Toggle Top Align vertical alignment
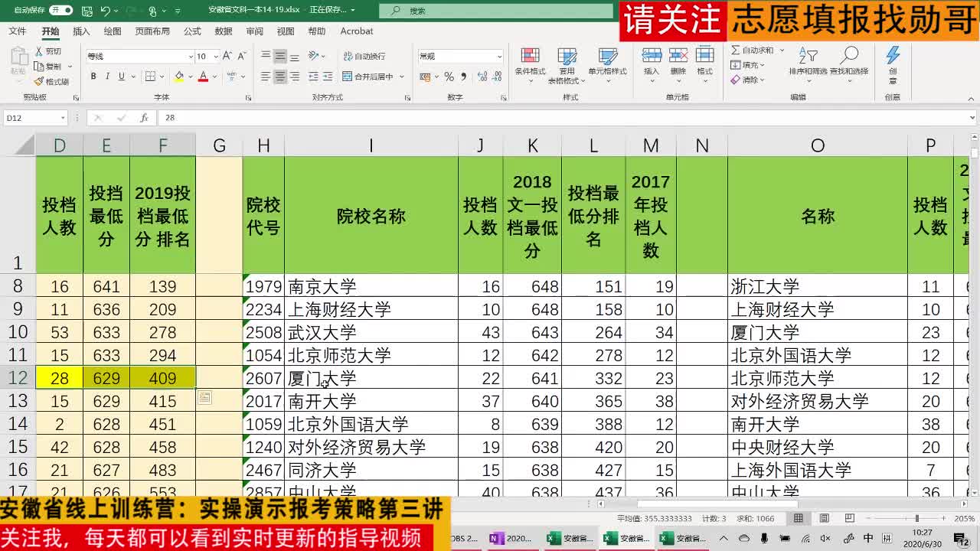 click(x=266, y=56)
